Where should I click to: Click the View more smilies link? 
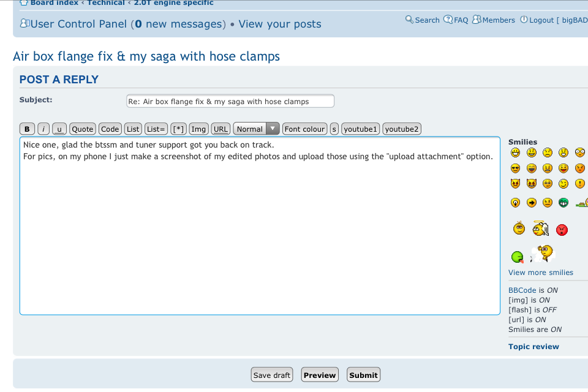(x=541, y=273)
